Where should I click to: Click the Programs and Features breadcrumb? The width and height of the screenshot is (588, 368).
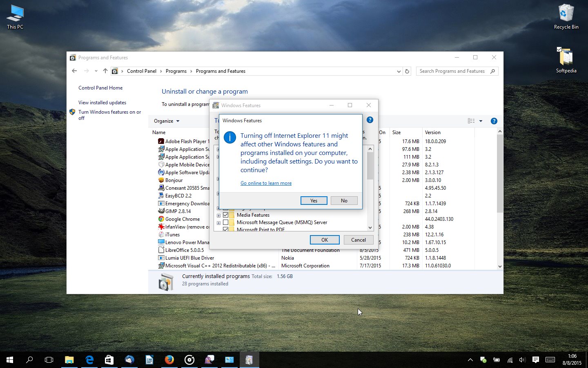pos(220,71)
